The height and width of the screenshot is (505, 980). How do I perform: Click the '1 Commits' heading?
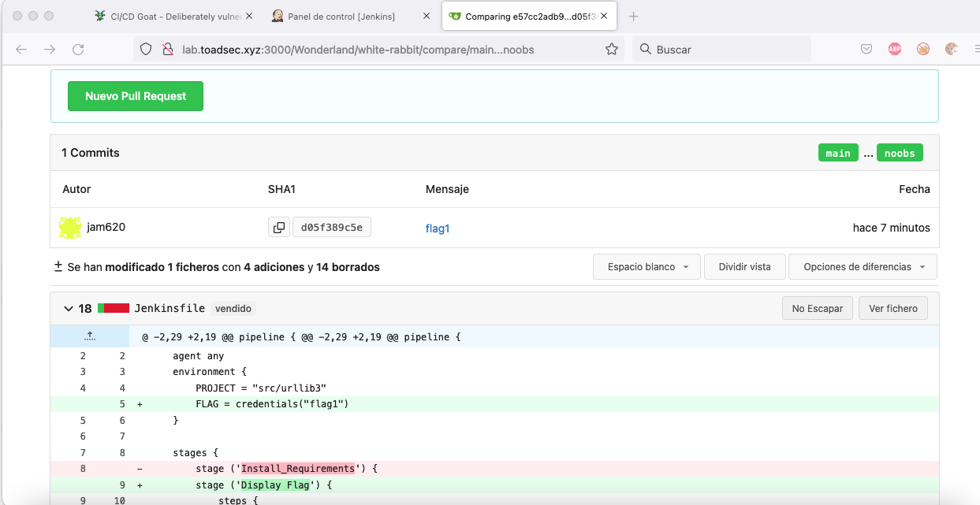click(x=91, y=153)
